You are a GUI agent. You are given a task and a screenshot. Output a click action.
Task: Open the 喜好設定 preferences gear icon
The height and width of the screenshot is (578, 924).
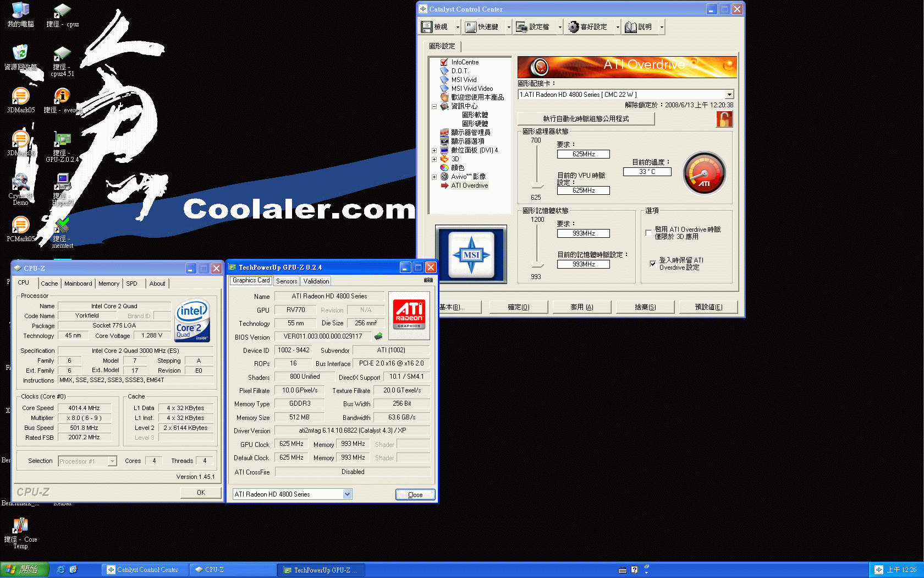(573, 26)
